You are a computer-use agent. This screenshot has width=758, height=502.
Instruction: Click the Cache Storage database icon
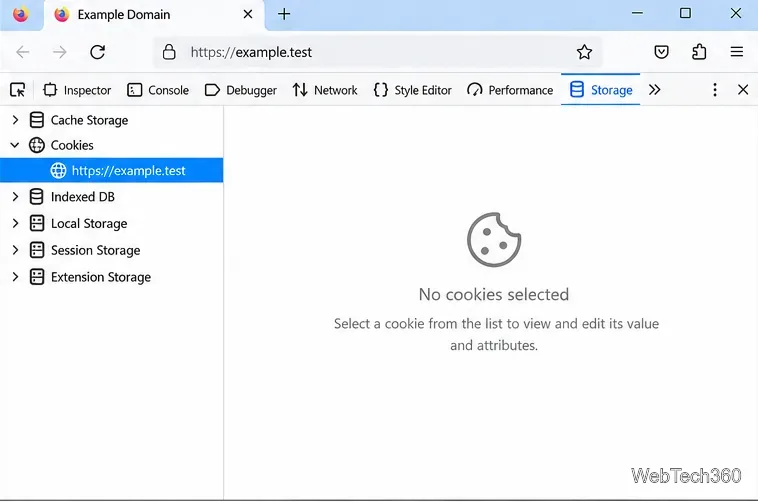point(37,120)
